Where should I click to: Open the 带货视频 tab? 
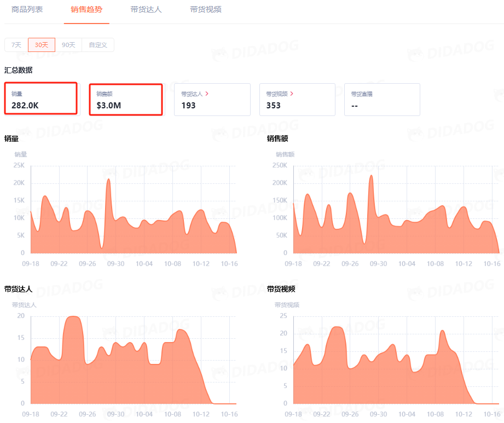(206, 10)
